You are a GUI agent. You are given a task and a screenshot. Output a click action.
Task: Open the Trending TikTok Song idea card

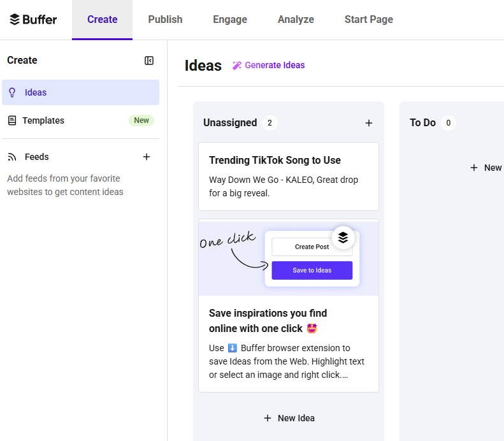(288, 176)
